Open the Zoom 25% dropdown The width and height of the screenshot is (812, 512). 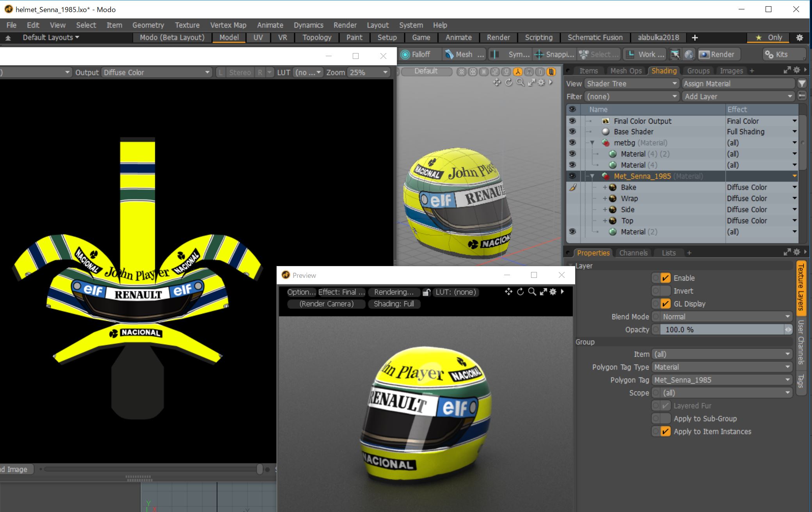pos(369,73)
